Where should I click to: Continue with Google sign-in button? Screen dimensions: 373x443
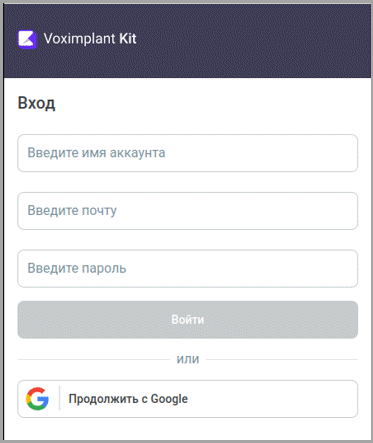188,399
